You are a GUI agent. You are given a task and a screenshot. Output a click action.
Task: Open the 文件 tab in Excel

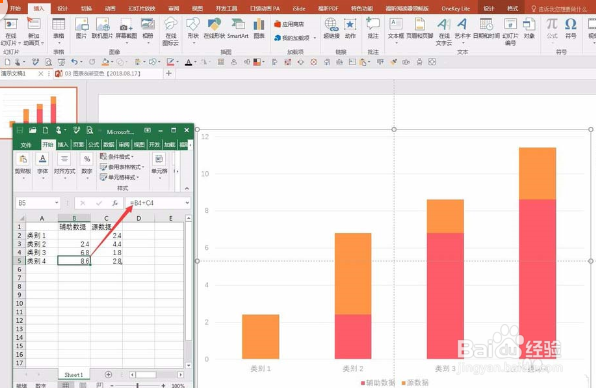pos(26,145)
